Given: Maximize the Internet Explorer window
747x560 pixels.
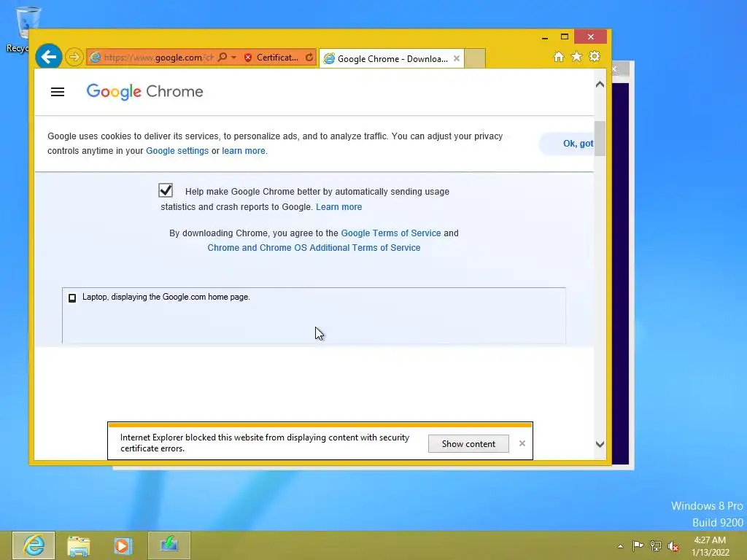Looking at the screenshot, I should point(565,36).
